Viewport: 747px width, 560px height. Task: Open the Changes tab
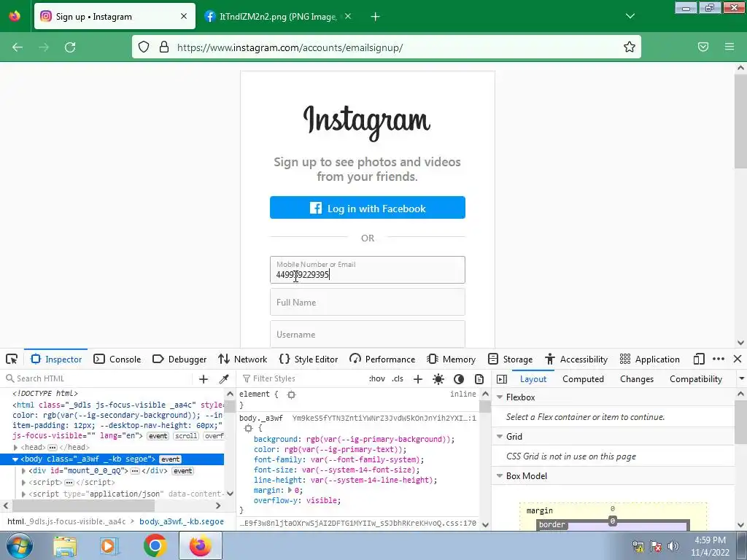tap(637, 379)
